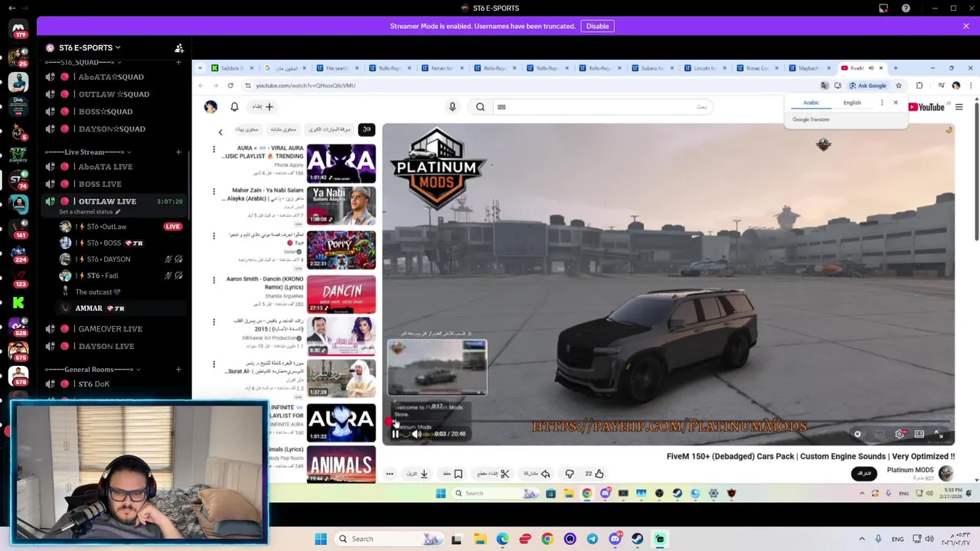The height and width of the screenshot is (551, 980).
Task: Join the DAYSON☆SQUAD voice channel
Action: 115,129
